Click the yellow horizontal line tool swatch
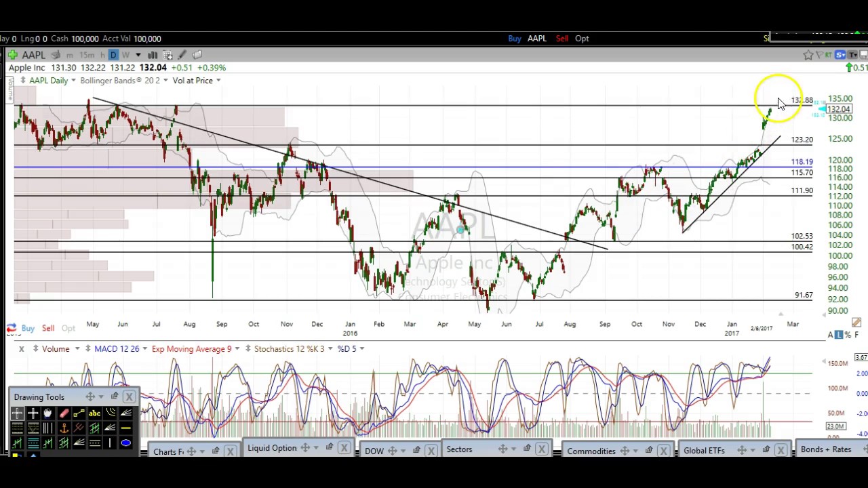868x488 pixels. (125, 428)
